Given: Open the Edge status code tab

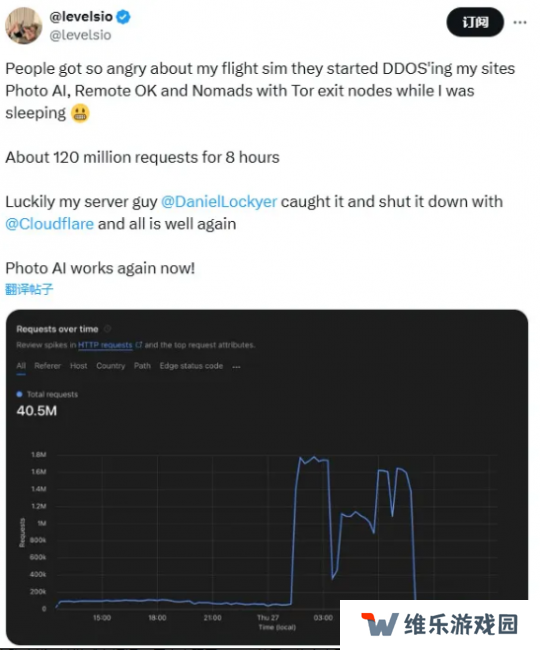Looking at the screenshot, I should (x=191, y=366).
